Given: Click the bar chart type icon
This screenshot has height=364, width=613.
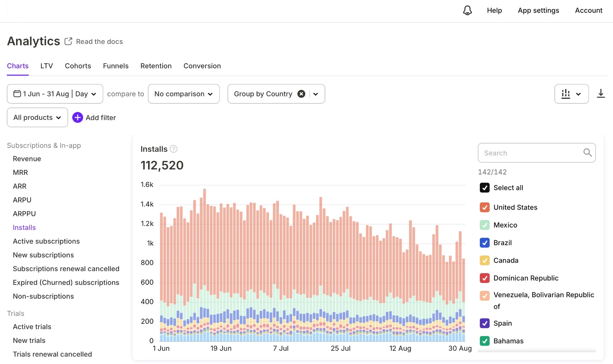Looking at the screenshot, I should (566, 94).
